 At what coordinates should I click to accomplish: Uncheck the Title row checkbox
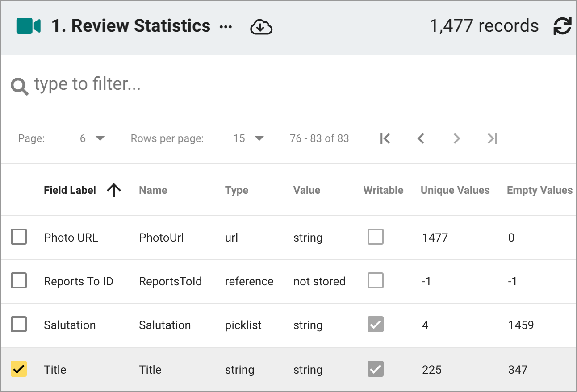pyautogui.click(x=19, y=369)
